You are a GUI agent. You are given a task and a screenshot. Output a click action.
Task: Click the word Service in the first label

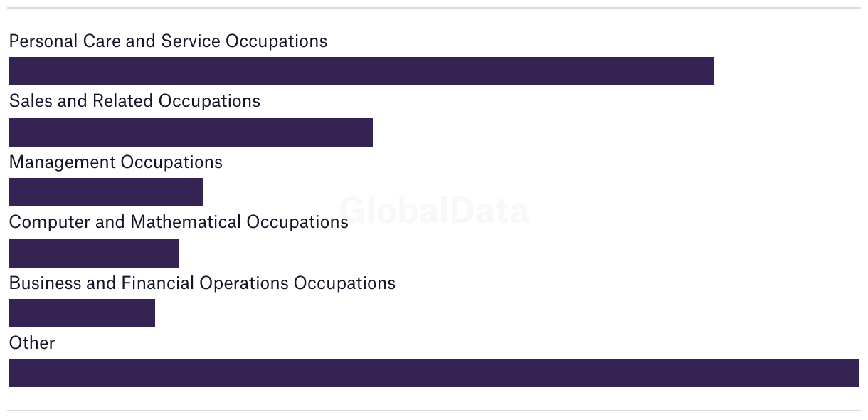coord(191,41)
